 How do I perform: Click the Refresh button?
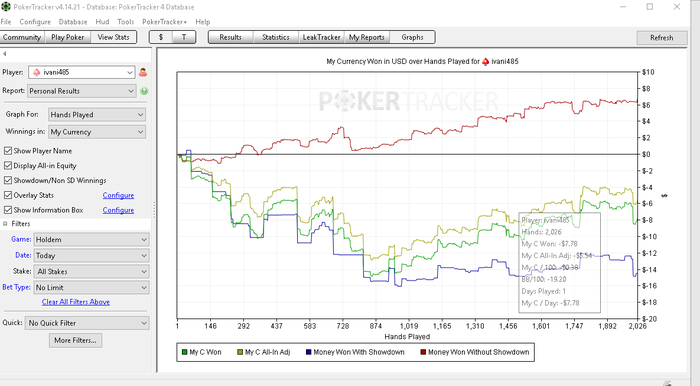click(x=662, y=38)
